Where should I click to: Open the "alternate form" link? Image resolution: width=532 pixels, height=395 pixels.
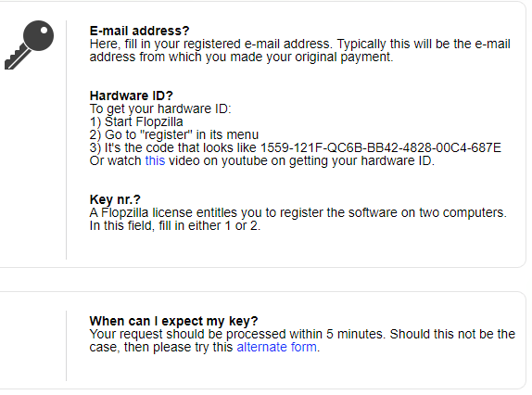pyautogui.click(x=277, y=347)
